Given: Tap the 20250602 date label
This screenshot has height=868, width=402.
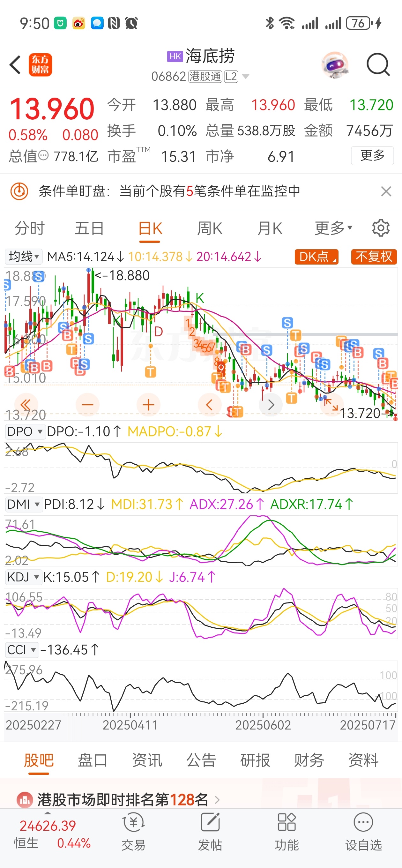Looking at the screenshot, I should pos(263,725).
